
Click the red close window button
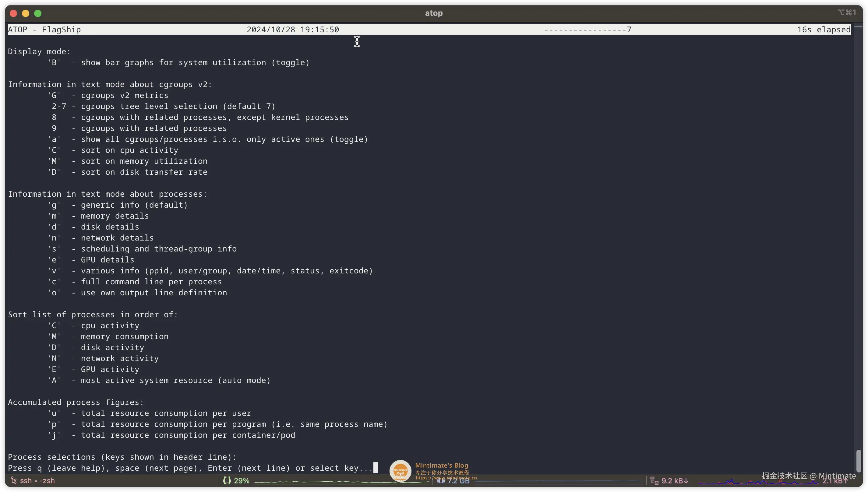coord(13,13)
